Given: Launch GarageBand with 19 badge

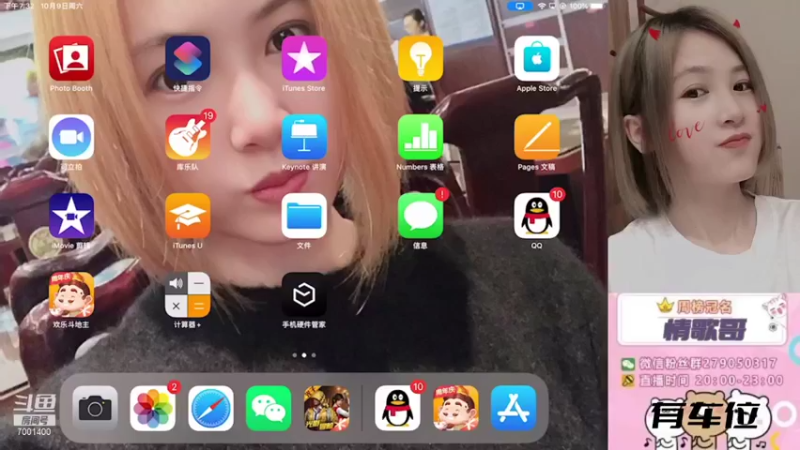Looking at the screenshot, I should pos(188,137).
